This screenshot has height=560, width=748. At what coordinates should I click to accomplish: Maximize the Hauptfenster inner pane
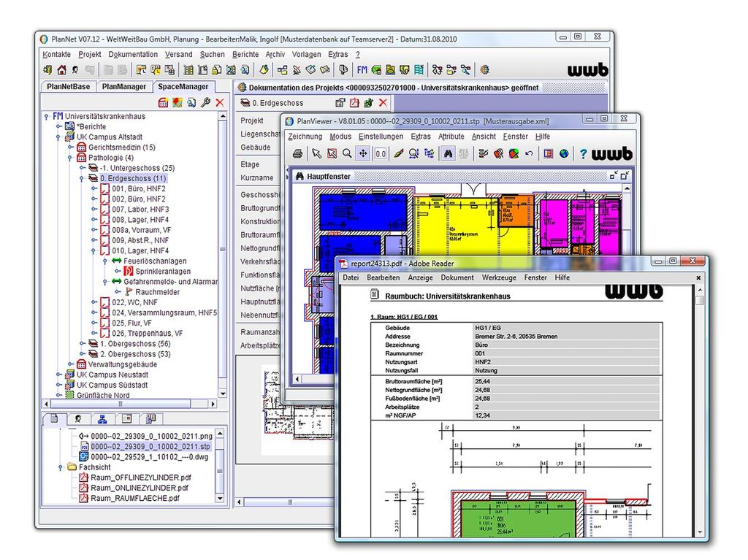point(625,176)
